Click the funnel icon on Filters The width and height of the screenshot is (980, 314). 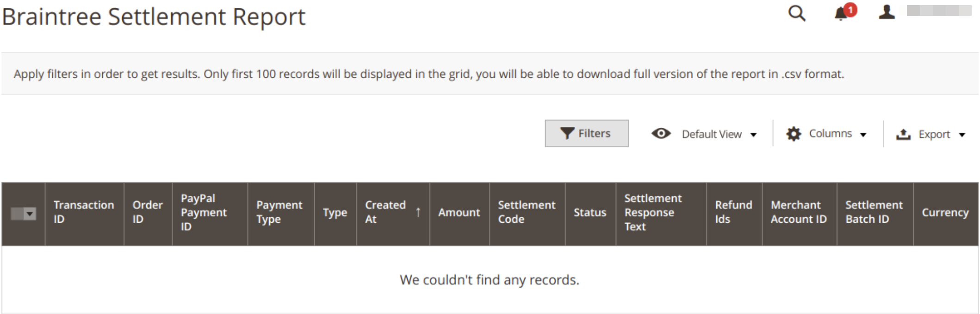click(x=567, y=133)
